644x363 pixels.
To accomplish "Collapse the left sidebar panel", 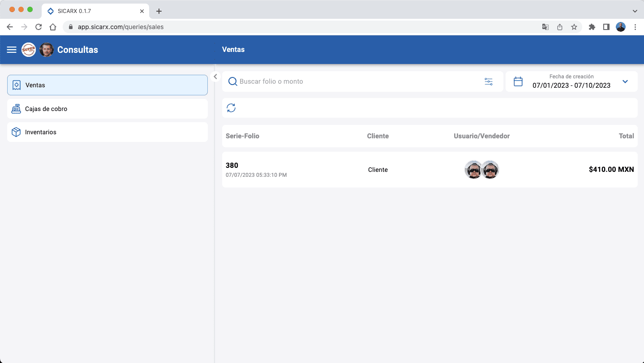I will [215, 77].
